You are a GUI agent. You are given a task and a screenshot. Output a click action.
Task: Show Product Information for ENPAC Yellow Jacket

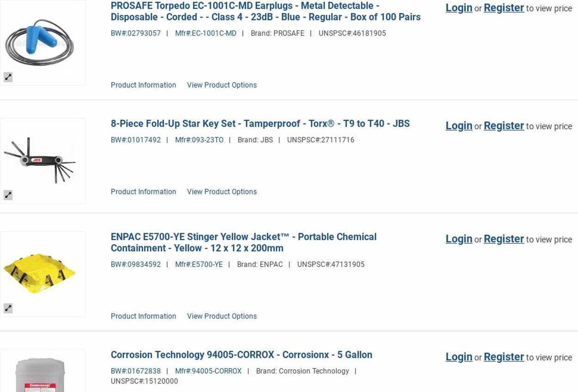click(x=143, y=316)
